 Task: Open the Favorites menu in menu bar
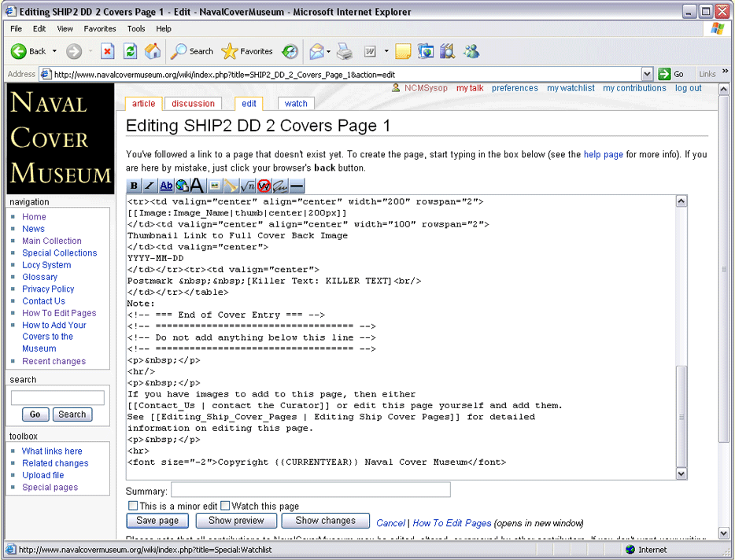[100, 28]
